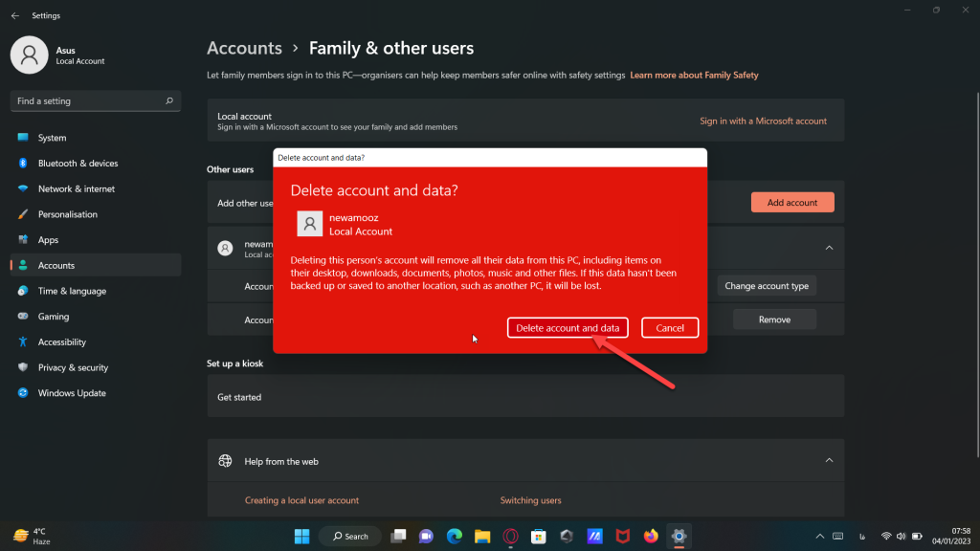The height and width of the screenshot is (551, 980).
Task: Open the System settings category
Action: click(x=52, y=138)
